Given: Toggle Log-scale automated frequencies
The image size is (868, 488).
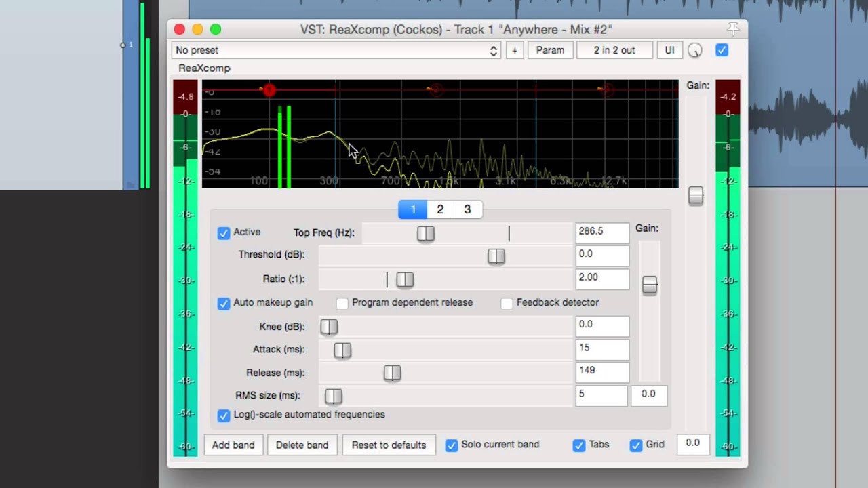Looking at the screenshot, I should click(x=224, y=415).
